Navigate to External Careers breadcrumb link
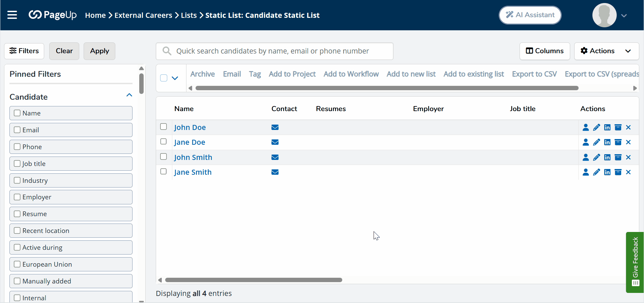 (143, 15)
